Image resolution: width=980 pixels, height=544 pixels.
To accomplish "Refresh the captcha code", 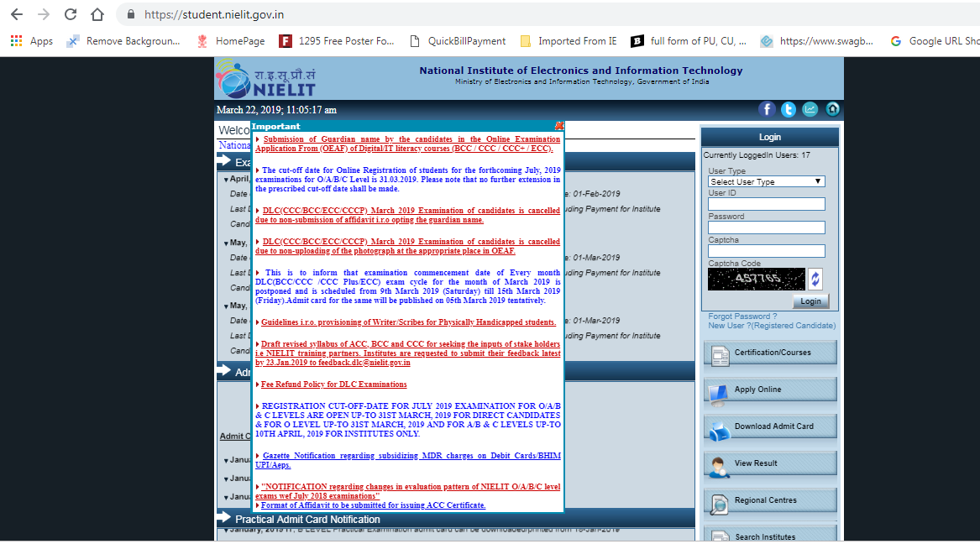I will (815, 280).
